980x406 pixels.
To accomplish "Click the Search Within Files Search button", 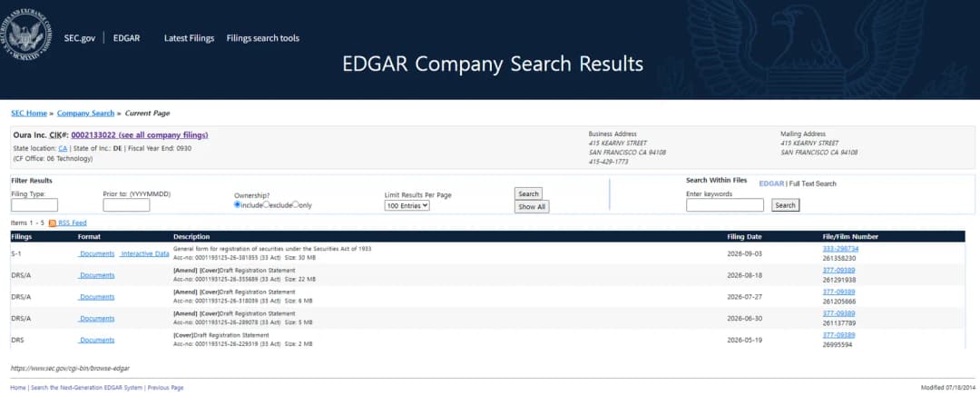I will [786, 205].
